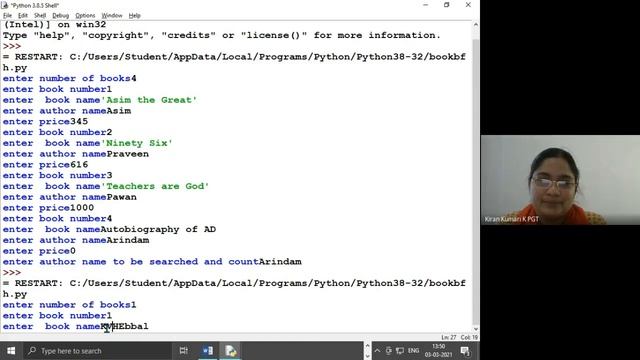The width and height of the screenshot is (640, 360).
Task: Open the Debug menu
Action: coord(60,16)
